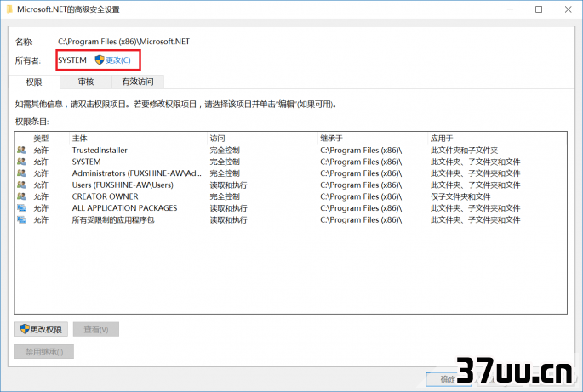Click 此文件夹和子文件夹 in TrustedInstaller row

click(464, 151)
